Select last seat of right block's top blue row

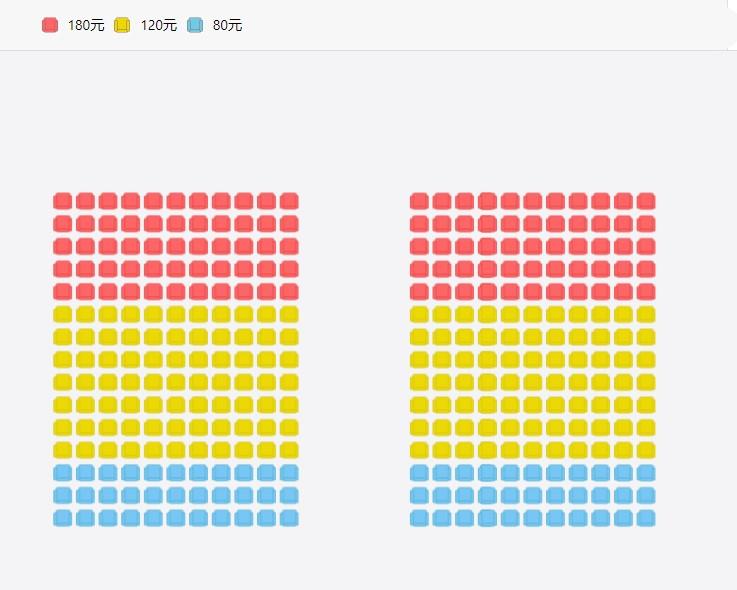click(646, 472)
